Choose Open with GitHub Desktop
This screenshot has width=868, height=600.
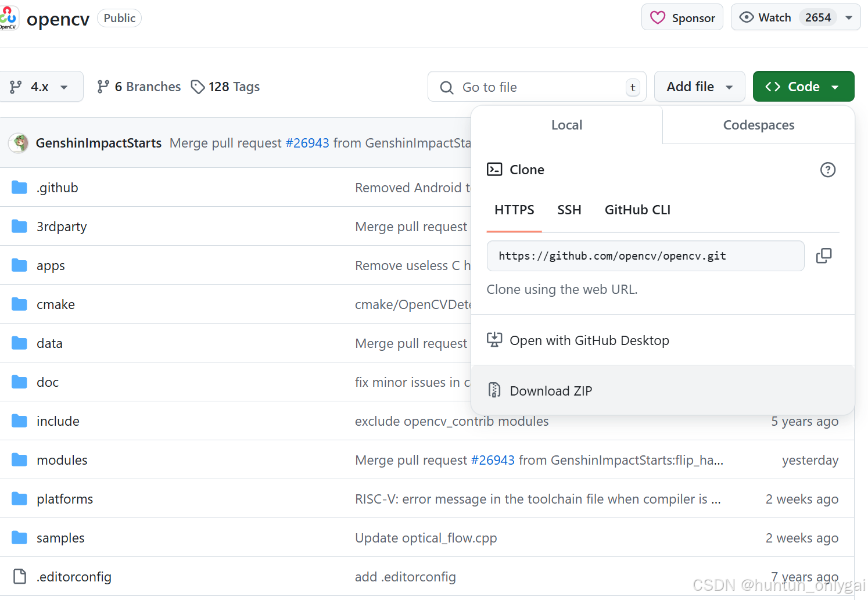pos(663,340)
